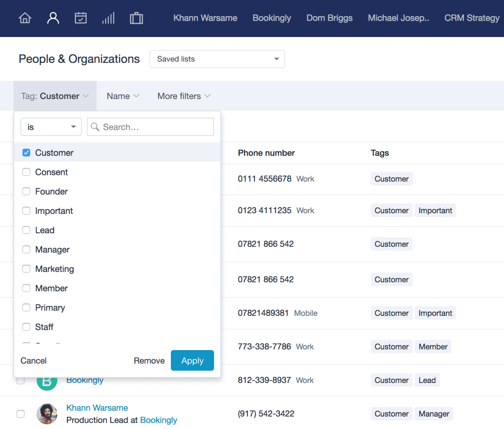Click phone number 0111 4556678
The height and width of the screenshot is (429, 504).
click(x=265, y=179)
